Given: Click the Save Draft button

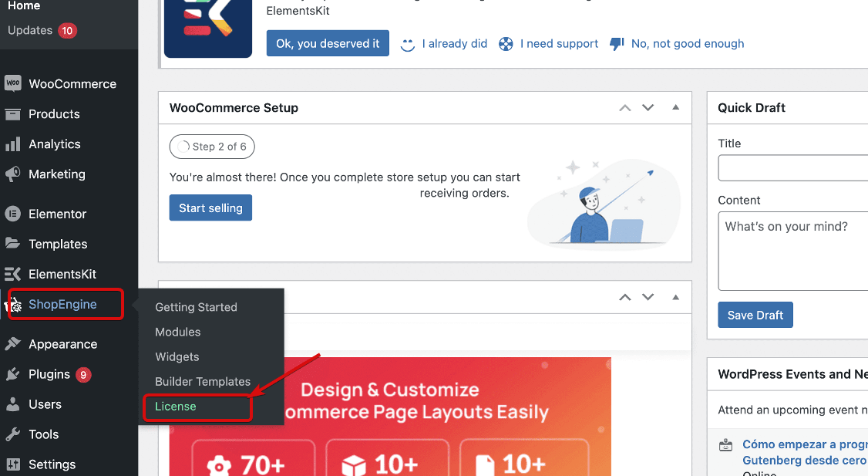Looking at the screenshot, I should click(755, 315).
